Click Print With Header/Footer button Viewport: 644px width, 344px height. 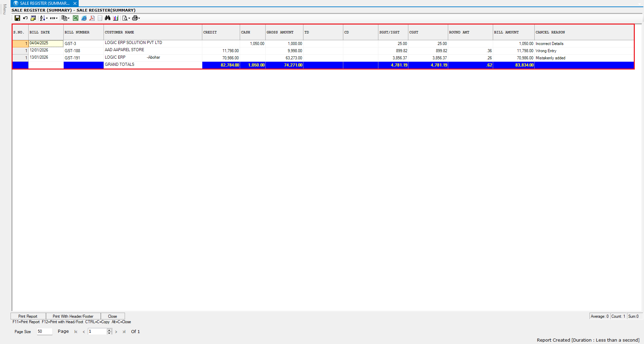coord(73,316)
